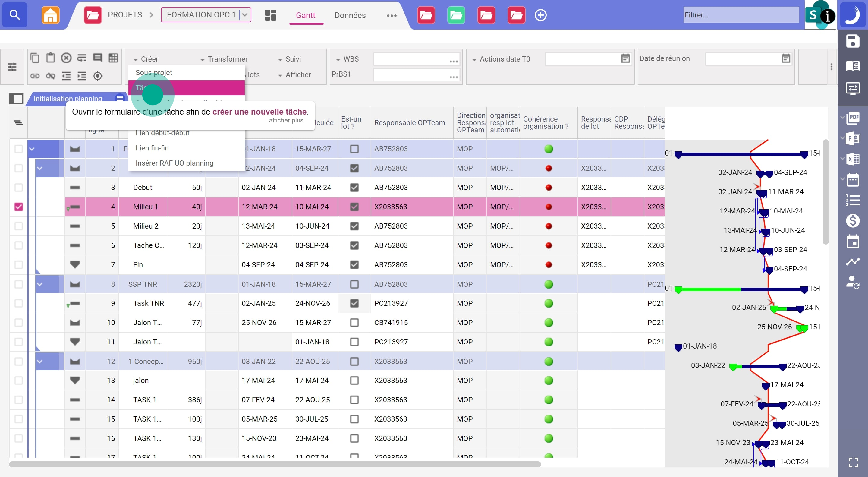Image resolution: width=868 pixels, height=477 pixels.
Task: Click the Excel export icon
Action: pyautogui.click(x=853, y=159)
